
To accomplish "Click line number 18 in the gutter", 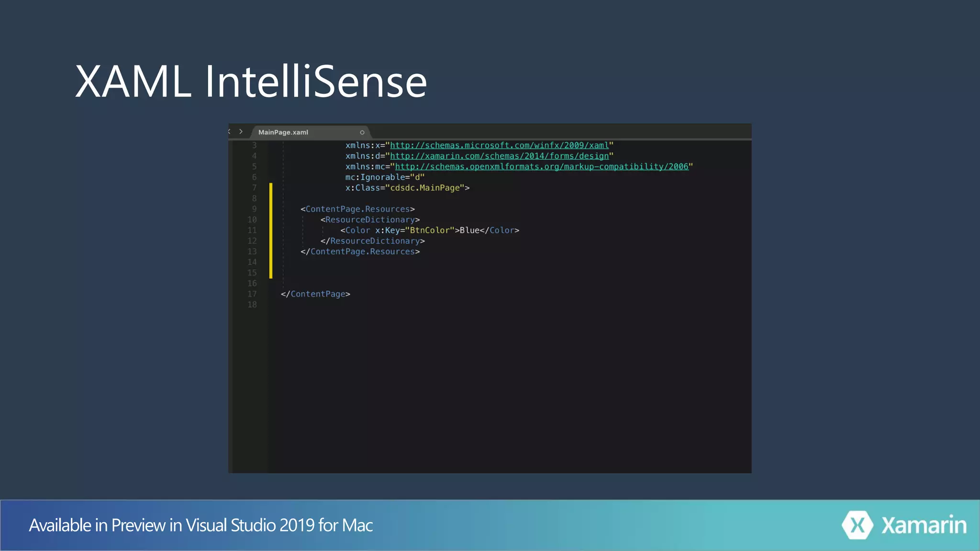I will pyautogui.click(x=252, y=305).
